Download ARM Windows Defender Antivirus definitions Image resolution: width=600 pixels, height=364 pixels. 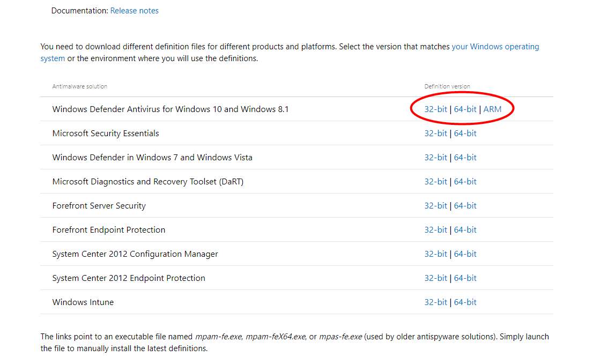point(492,109)
